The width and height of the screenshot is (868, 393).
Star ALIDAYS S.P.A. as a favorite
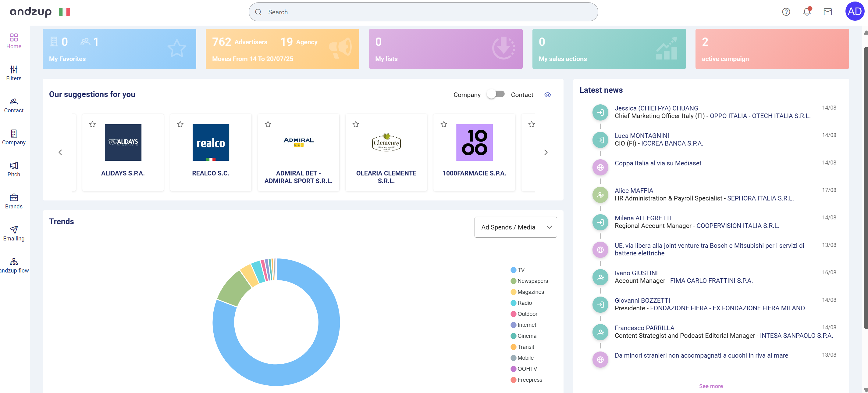point(92,124)
